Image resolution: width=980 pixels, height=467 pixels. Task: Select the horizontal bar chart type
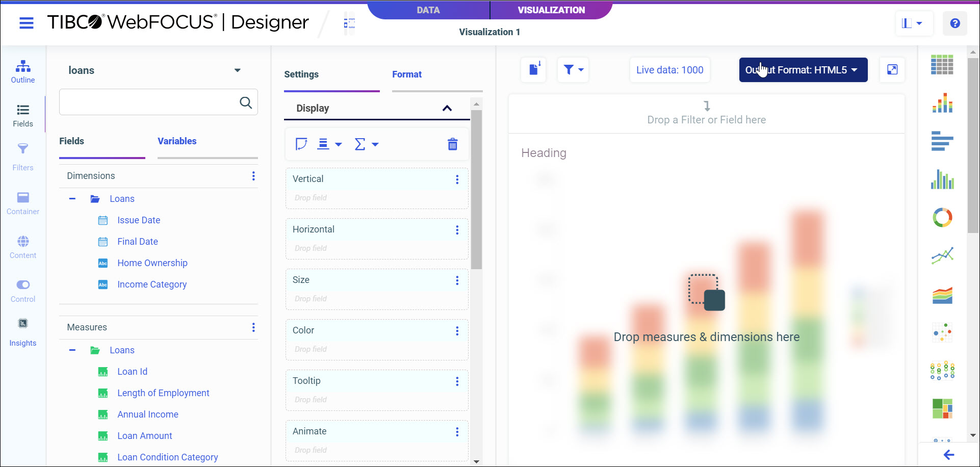point(942,141)
